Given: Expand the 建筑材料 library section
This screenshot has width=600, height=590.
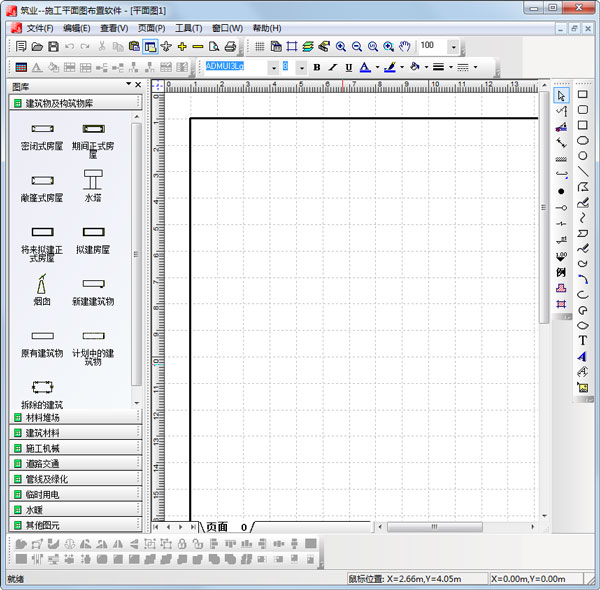Looking at the screenshot, I should (x=75, y=433).
